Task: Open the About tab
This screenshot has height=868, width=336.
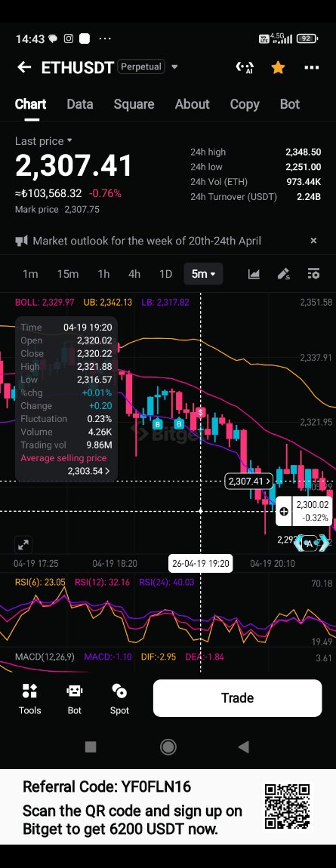Action: 192,104
